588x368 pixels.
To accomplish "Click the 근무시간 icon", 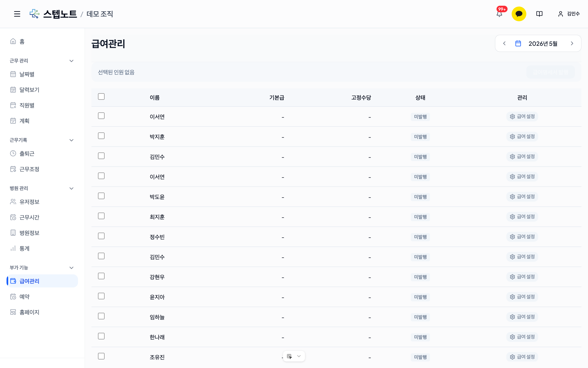I will [x=13, y=217].
